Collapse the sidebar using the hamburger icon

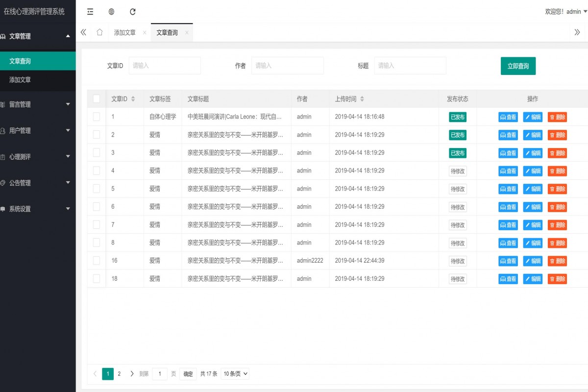(89, 11)
